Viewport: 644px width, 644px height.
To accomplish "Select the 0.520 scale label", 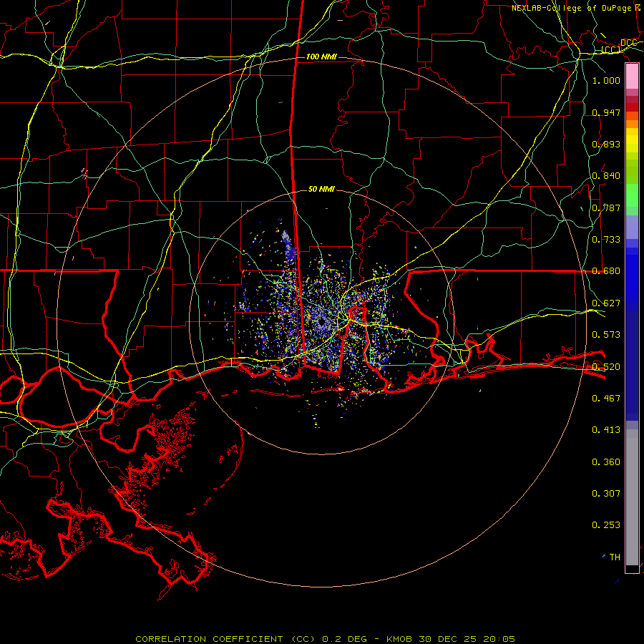I will point(606,367).
